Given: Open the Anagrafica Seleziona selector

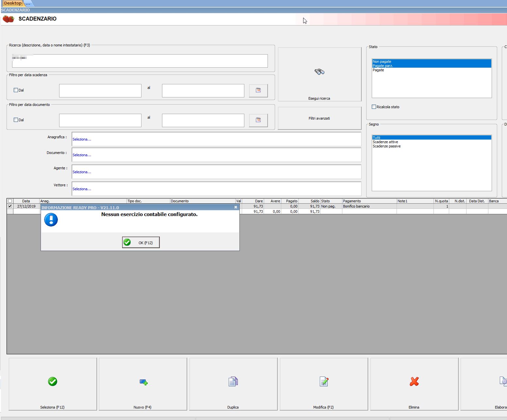Looking at the screenshot, I should 82,139.
